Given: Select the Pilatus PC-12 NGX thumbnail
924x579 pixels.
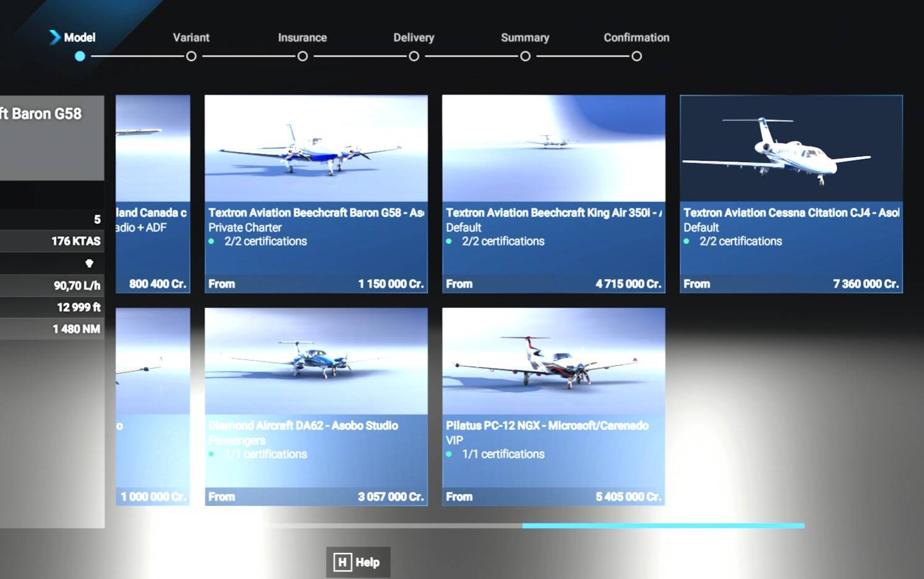Looking at the screenshot, I should 554,361.
